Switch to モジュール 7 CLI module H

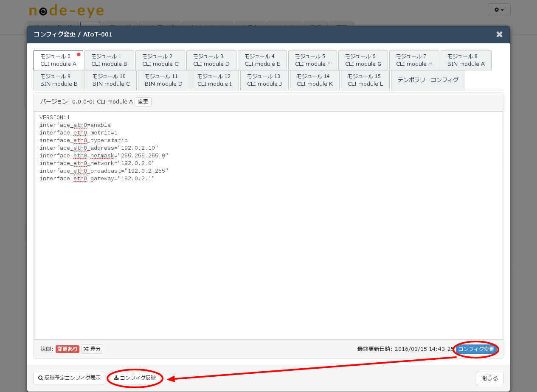(x=414, y=60)
